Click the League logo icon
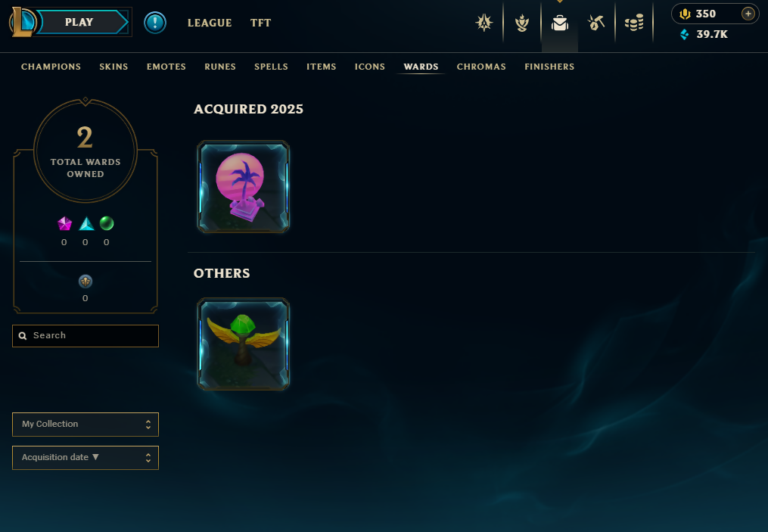Screen dimensions: 768x532 [x=23, y=22]
